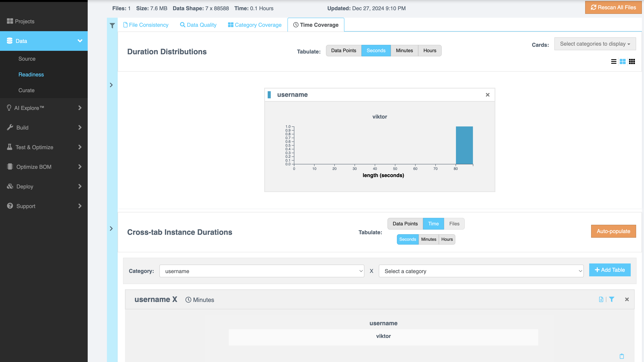644x362 pixels.
Task: Click the blue username color swatch
Action: (269, 95)
